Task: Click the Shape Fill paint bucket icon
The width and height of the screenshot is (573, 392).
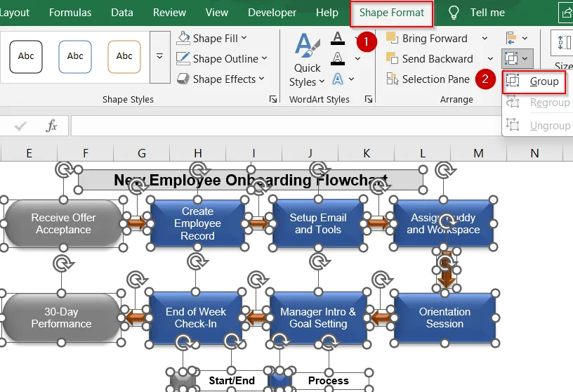Action: (183, 38)
